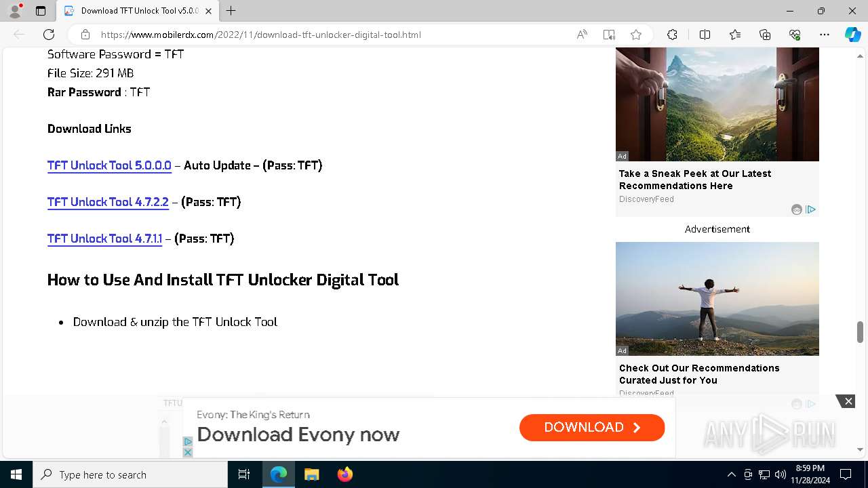Open the Windows Start menu
The height and width of the screenshot is (488, 868).
(16, 474)
